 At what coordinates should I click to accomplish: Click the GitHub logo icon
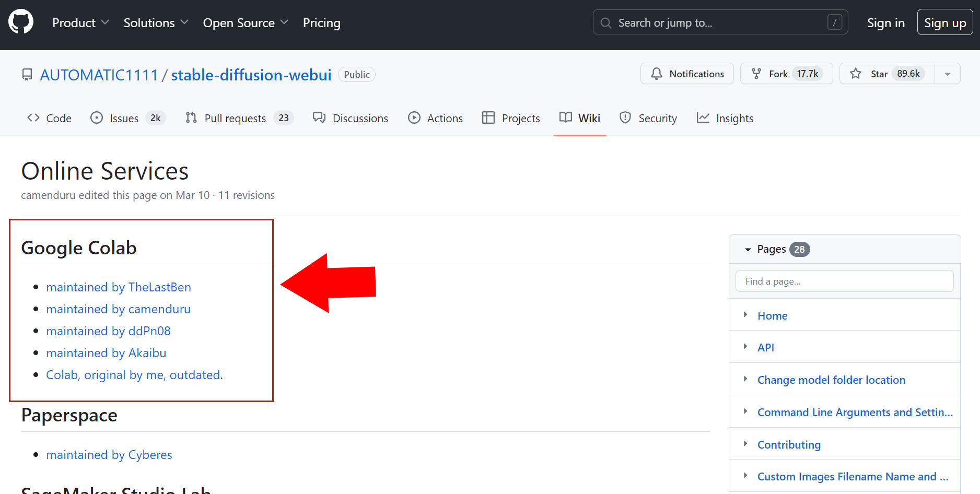[21, 22]
